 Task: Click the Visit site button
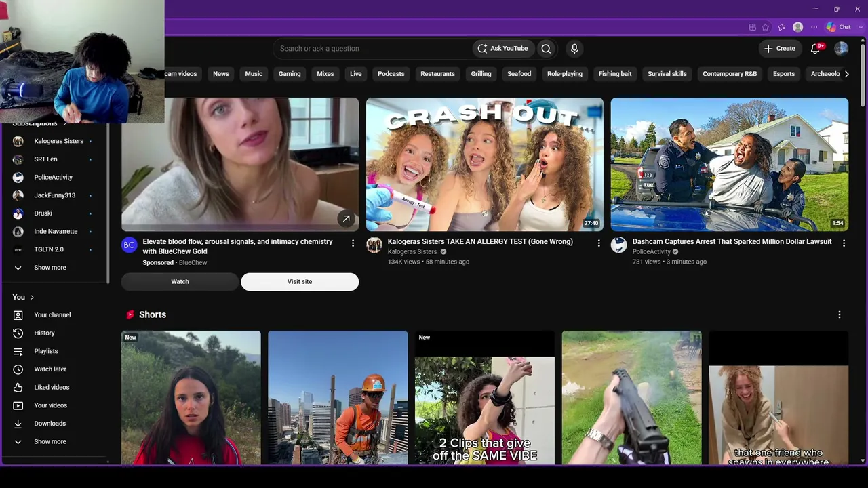point(300,282)
